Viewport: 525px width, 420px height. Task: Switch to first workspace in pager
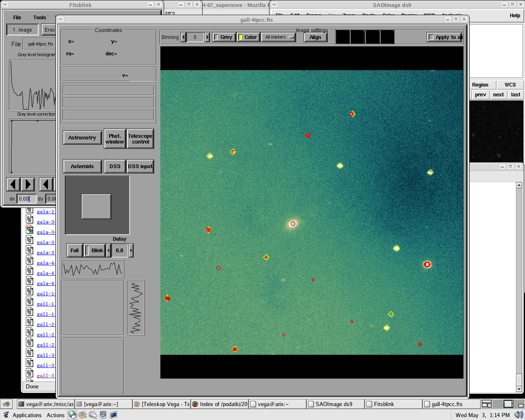tap(486, 404)
